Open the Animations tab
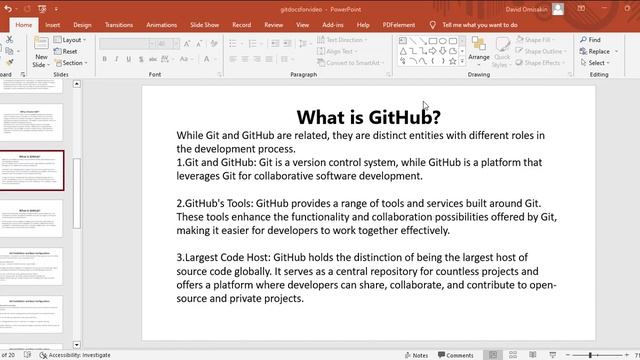This screenshot has height=360, width=640. [161, 25]
